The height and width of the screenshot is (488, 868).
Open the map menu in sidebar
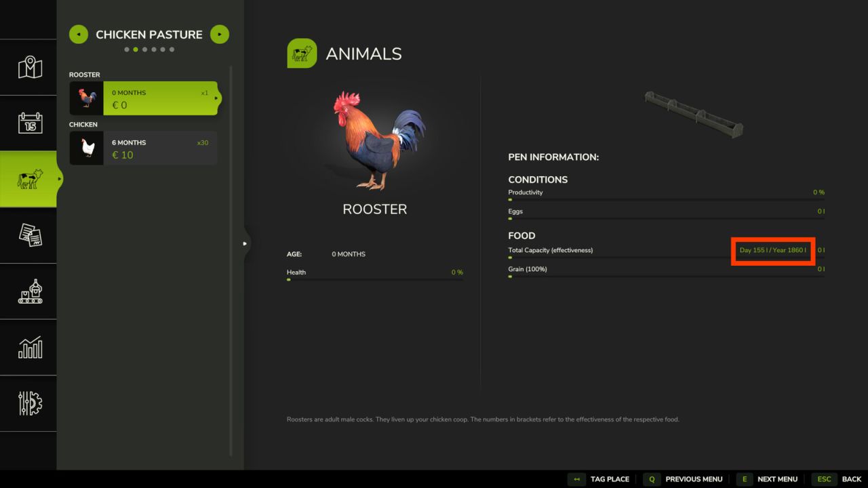click(x=28, y=68)
